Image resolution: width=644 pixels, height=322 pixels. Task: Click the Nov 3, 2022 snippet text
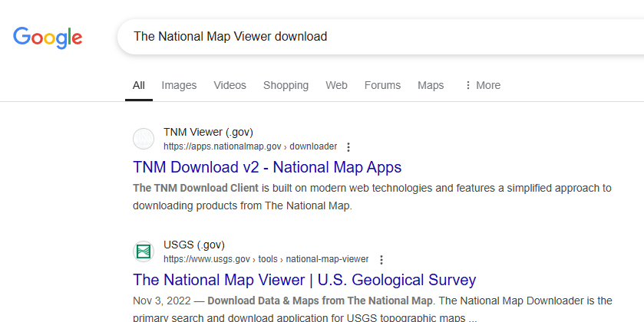[x=372, y=308]
